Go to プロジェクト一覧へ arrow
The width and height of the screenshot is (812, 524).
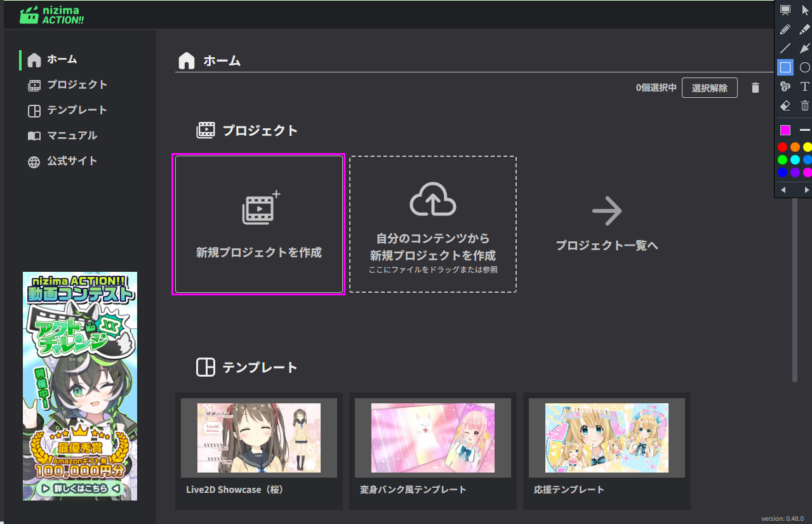pyautogui.click(x=606, y=212)
